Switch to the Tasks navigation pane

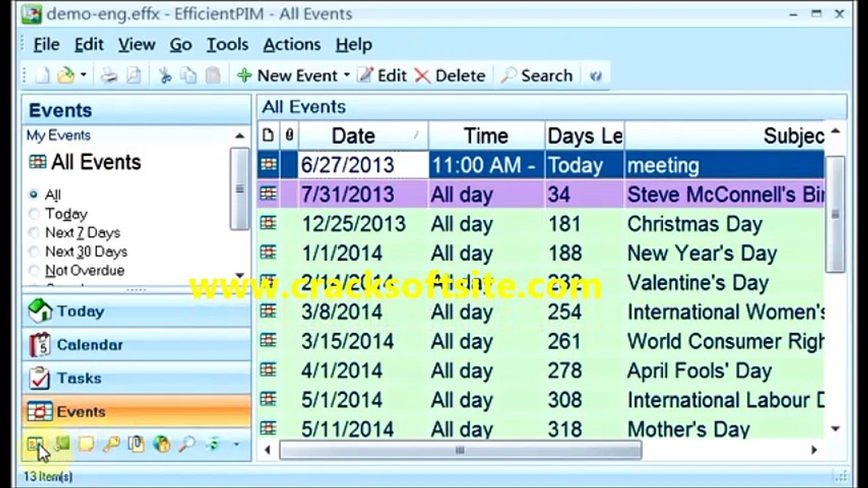pyautogui.click(x=136, y=378)
